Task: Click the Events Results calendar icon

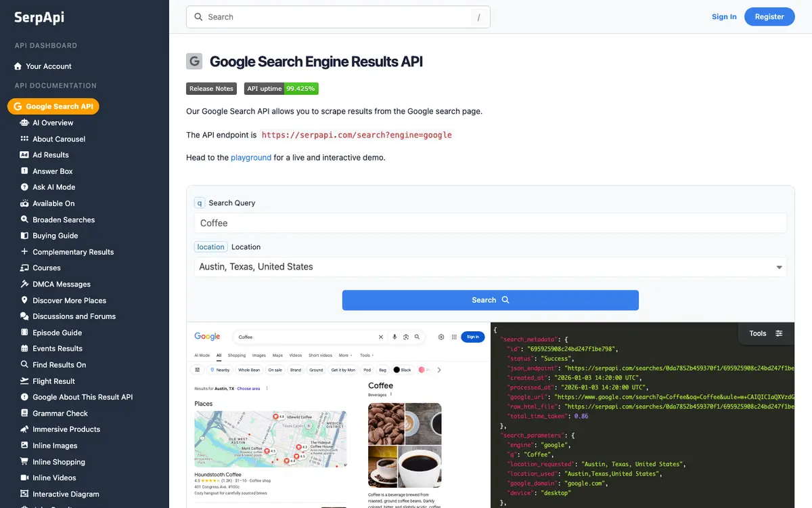Action: pyautogui.click(x=24, y=348)
